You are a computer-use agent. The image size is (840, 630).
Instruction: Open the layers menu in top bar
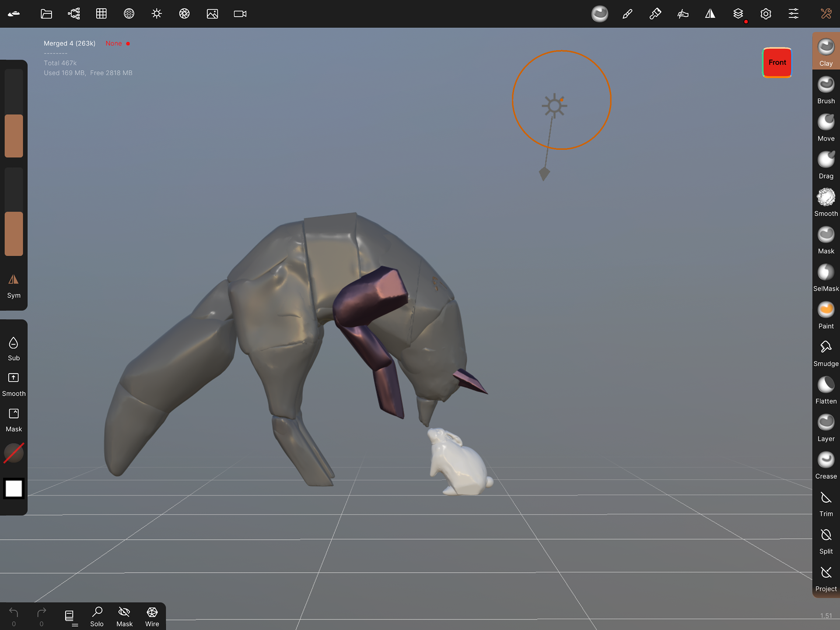tap(738, 14)
